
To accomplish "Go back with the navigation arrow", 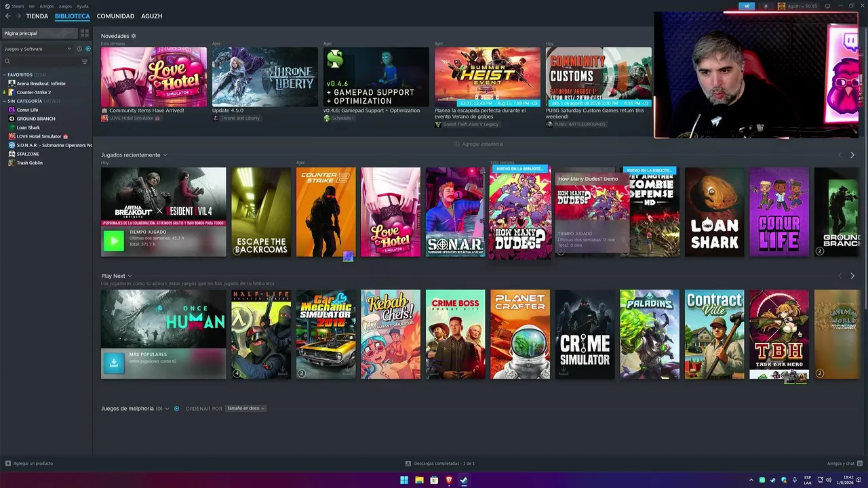I will point(8,16).
